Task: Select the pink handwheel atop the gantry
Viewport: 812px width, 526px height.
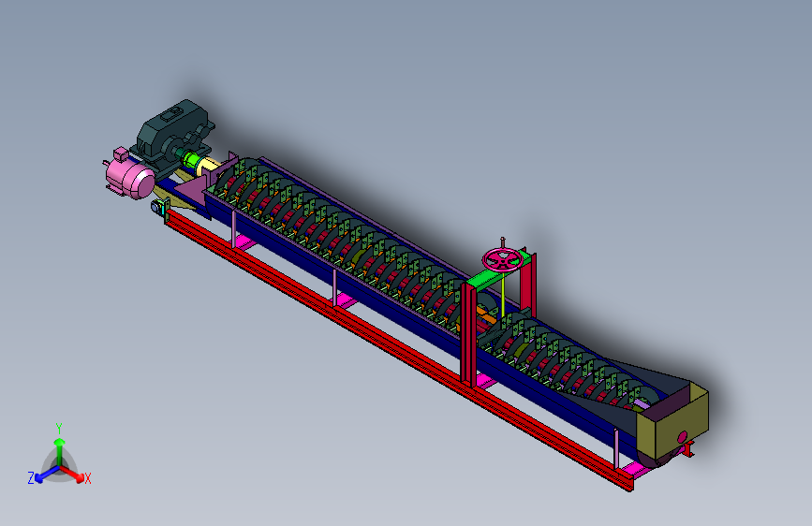Action: tap(502, 260)
